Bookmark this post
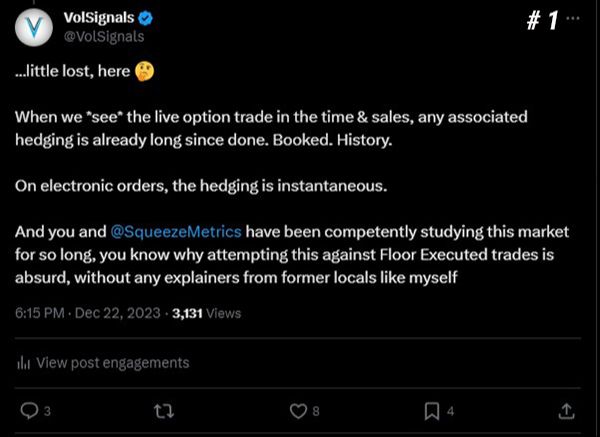The height and width of the screenshot is (437, 600). 431,411
